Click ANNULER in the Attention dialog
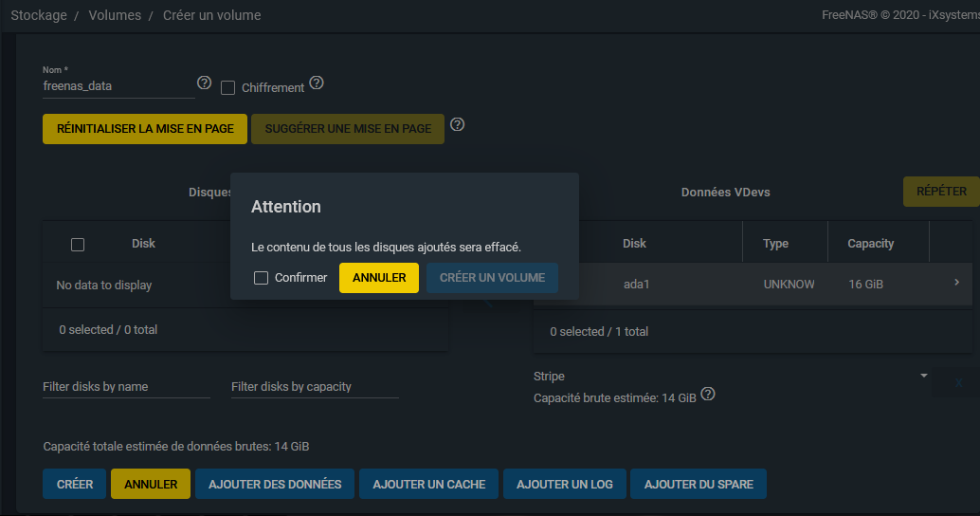This screenshot has width=980, height=516. (379, 278)
